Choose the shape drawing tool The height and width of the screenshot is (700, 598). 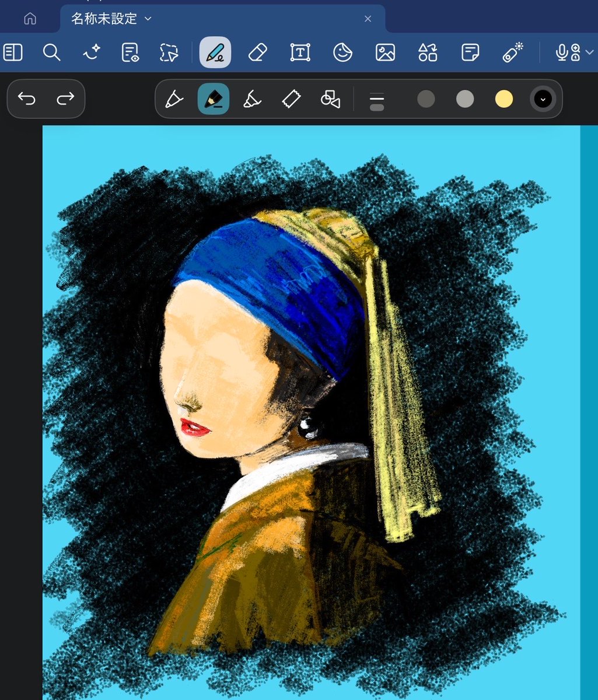pyautogui.click(x=330, y=99)
